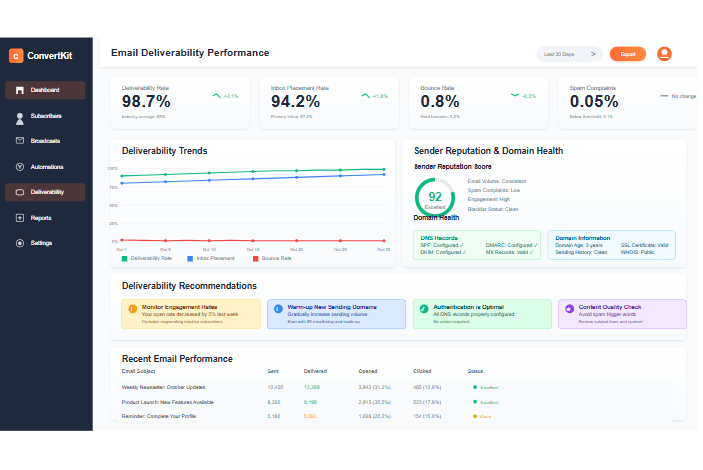Click the Reports sidebar icon

pyautogui.click(x=19, y=218)
